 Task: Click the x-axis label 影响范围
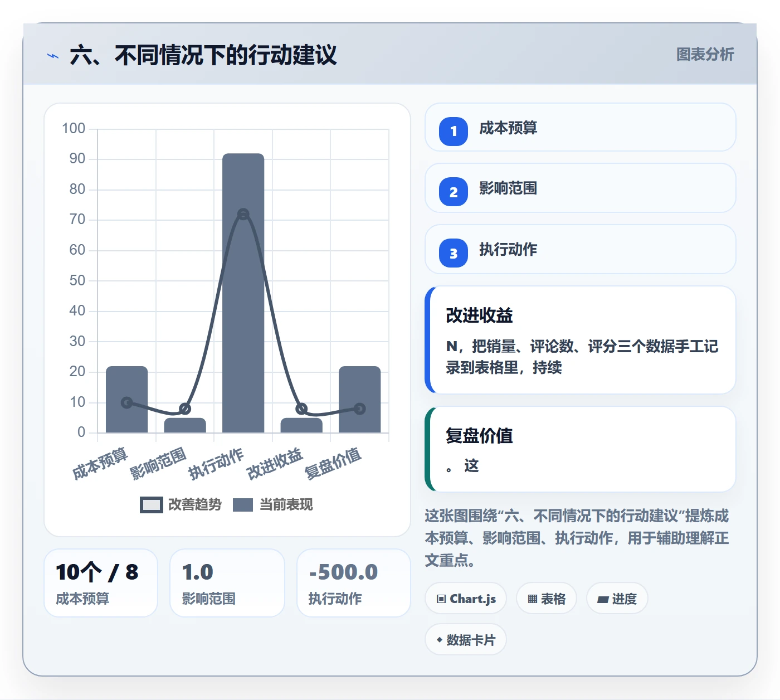(158, 463)
